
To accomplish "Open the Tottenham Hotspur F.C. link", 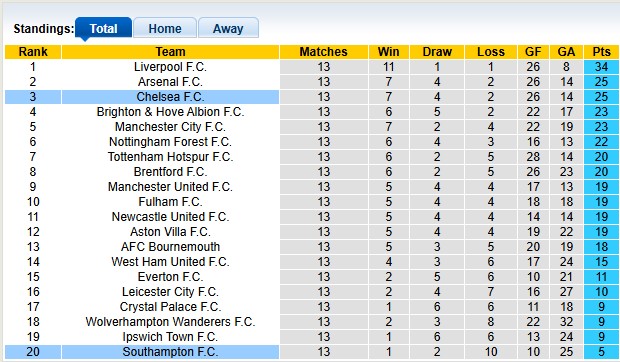I will click(x=170, y=157).
